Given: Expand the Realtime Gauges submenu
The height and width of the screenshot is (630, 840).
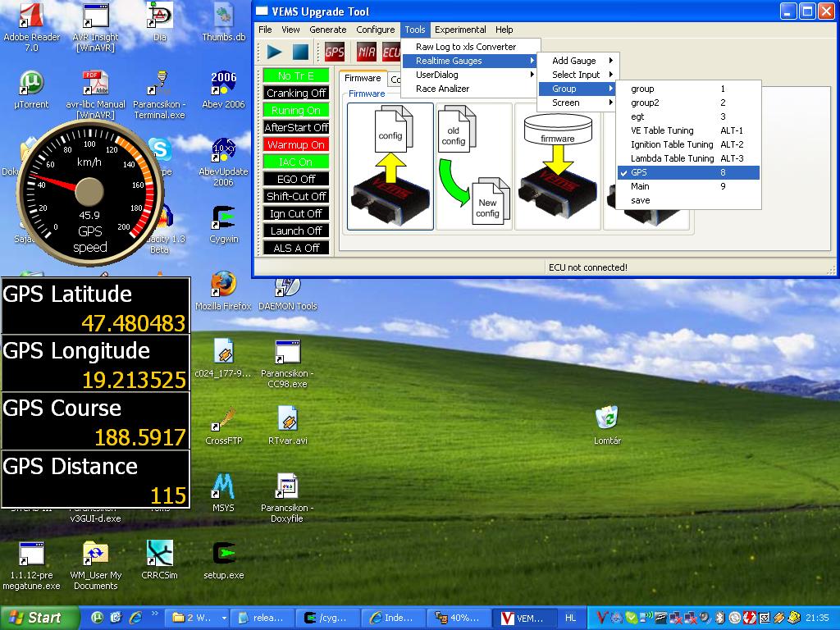Looking at the screenshot, I should click(470, 61).
